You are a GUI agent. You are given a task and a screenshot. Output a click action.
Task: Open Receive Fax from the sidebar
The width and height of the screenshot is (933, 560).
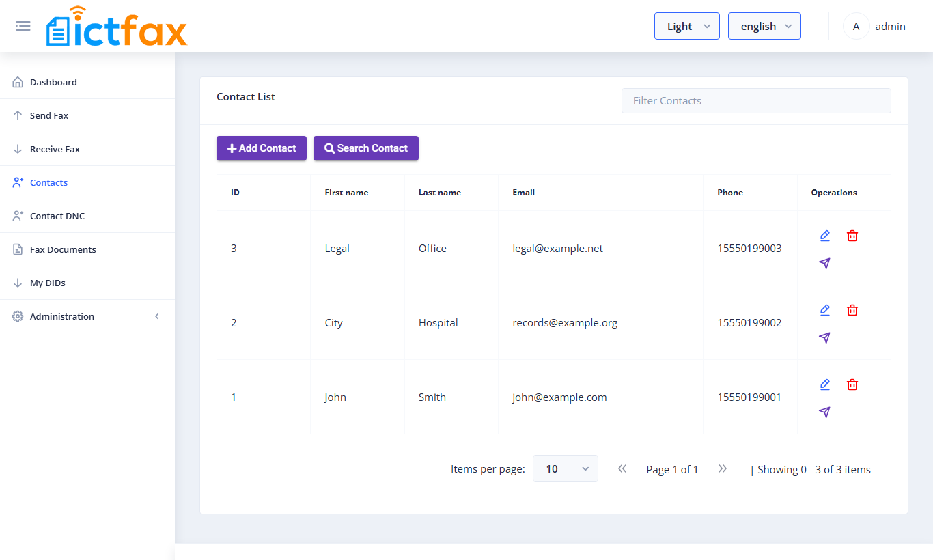point(87,149)
